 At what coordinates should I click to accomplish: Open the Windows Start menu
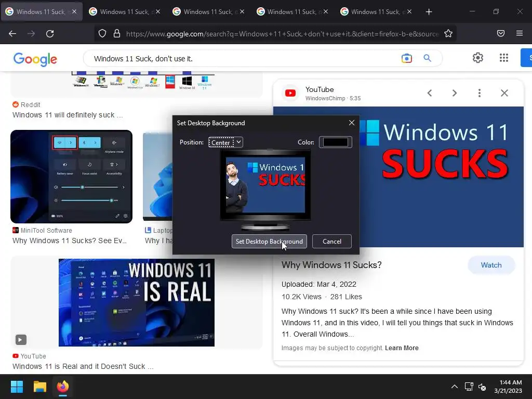[17, 387]
